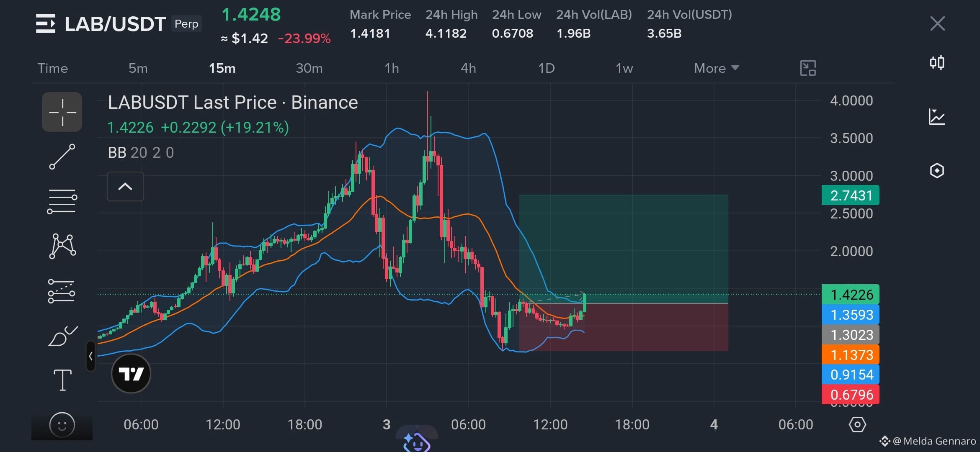Click the ≈ $1.42 USD price text
The width and height of the screenshot is (980, 452).
click(x=244, y=39)
